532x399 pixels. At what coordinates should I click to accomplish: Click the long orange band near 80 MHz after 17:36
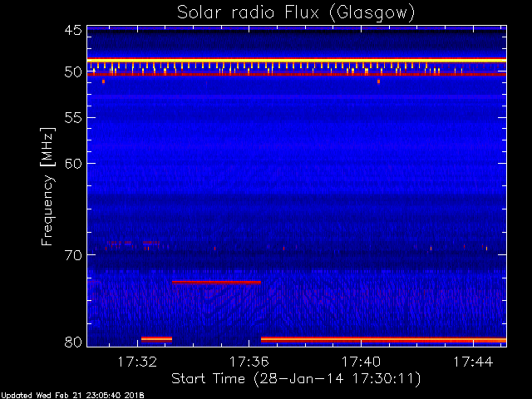tap(383, 339)
